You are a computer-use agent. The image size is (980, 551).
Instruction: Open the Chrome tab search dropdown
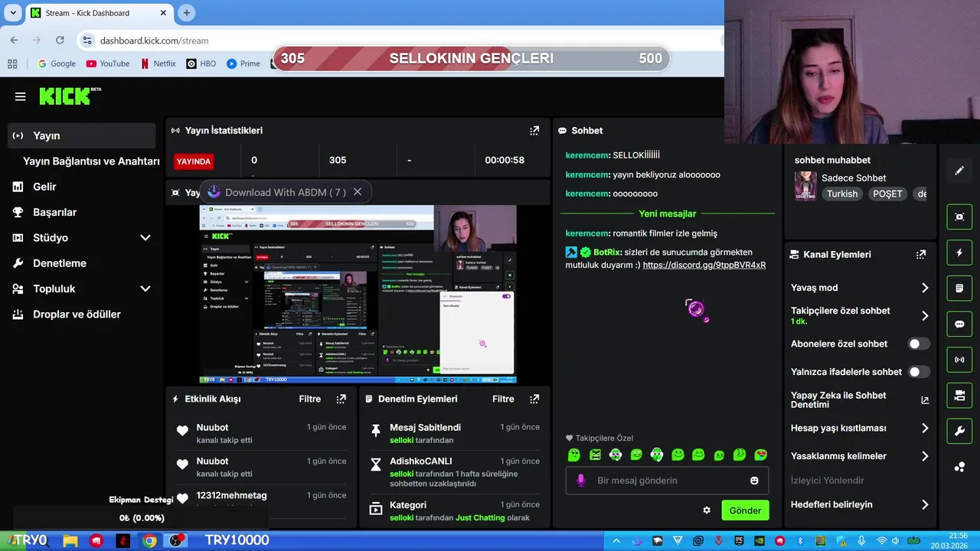click(x=12, y=13)
